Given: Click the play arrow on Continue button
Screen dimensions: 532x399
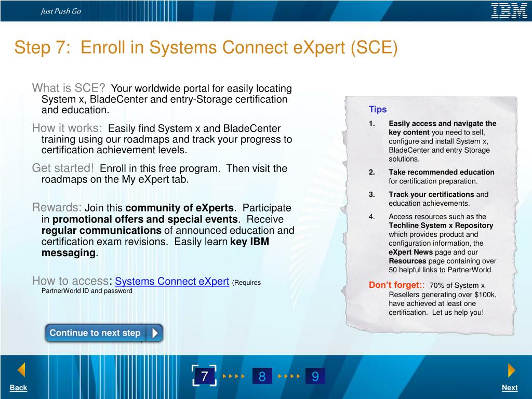Looking at the screenshot, I should click(x=155, y=333).
